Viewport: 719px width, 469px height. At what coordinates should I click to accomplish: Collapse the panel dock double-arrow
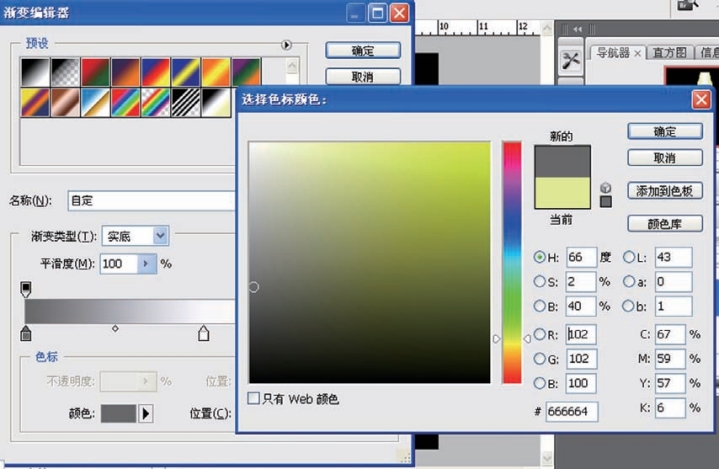coord(578,29)
